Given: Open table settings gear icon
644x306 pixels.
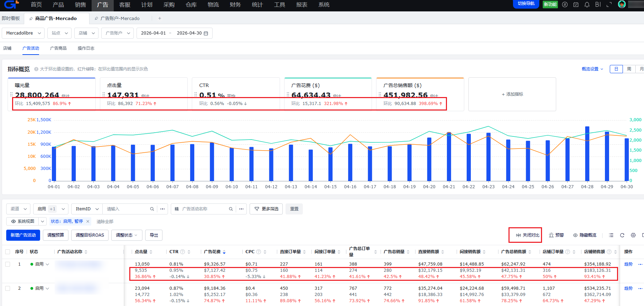Looking at the screenshot, I should (633, 235).
